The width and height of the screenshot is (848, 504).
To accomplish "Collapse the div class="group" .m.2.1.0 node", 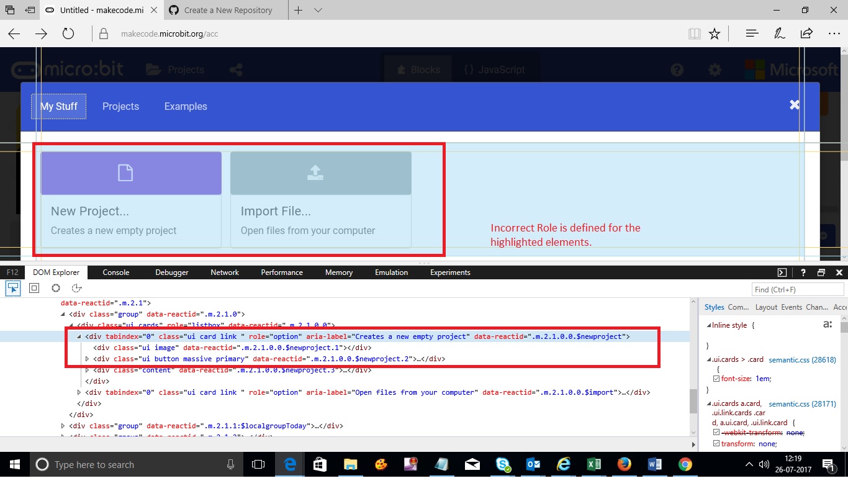I will [63, 314].
